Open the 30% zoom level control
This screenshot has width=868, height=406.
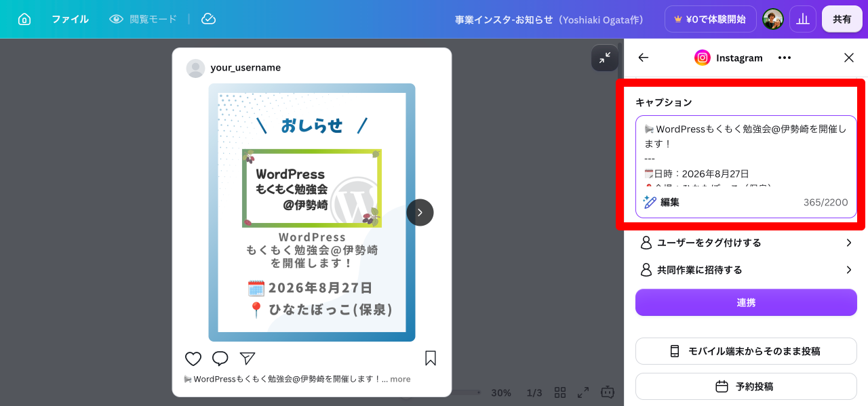[x=501, y=392]
